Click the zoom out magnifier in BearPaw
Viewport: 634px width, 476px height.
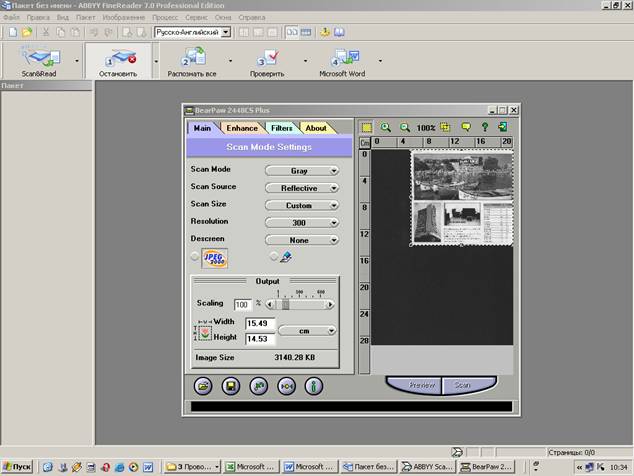click(x=405, y=127)
